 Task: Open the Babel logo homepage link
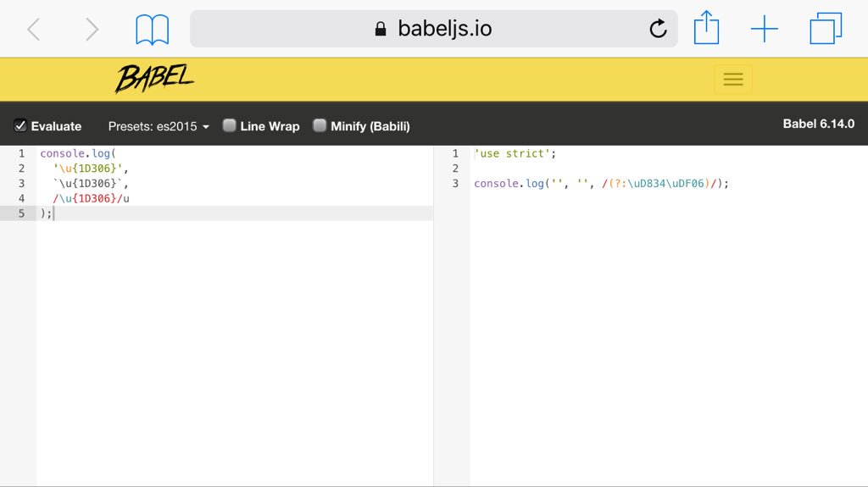[154, 79]
